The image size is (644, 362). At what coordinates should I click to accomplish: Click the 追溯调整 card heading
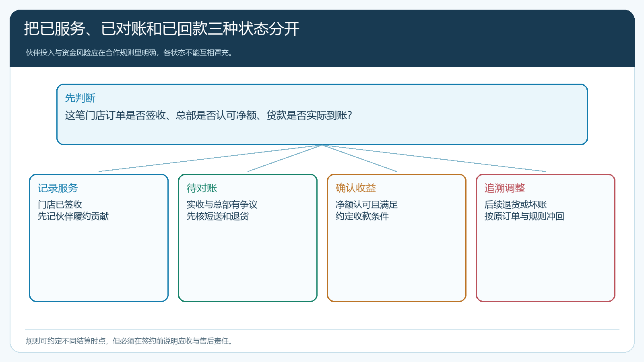point(505,188)
